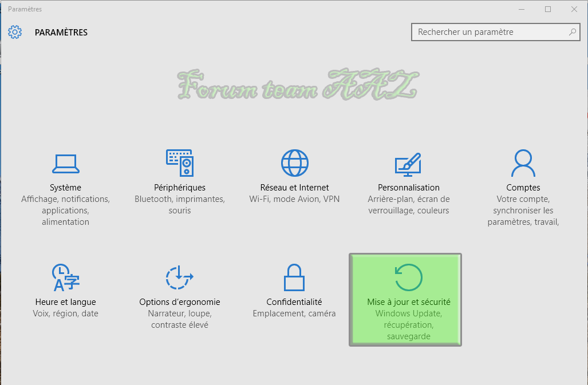
Task: Open the Système laptop icon
Action: [66, 164]
